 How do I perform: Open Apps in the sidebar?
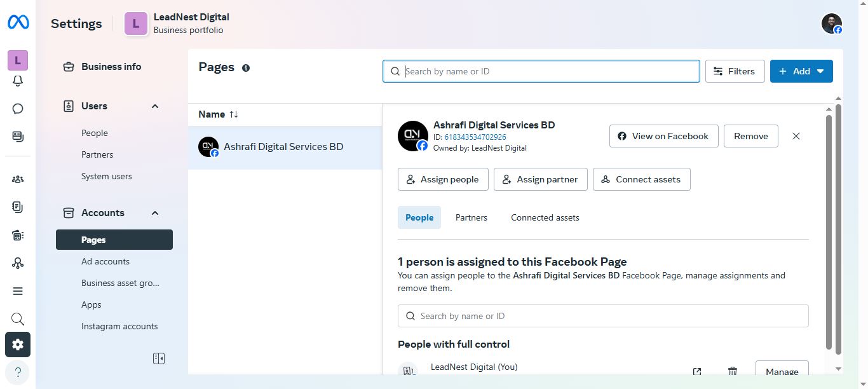[92, 304]
